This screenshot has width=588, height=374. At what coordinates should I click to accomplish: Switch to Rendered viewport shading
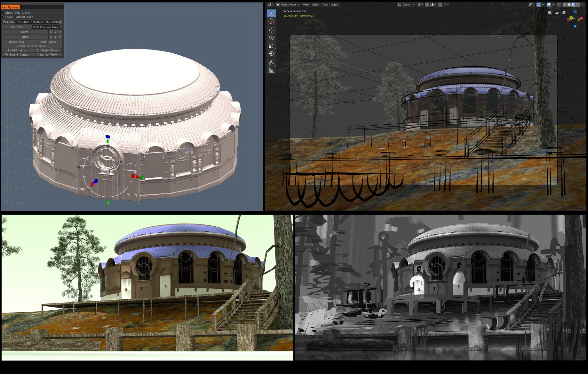[578, 4]
